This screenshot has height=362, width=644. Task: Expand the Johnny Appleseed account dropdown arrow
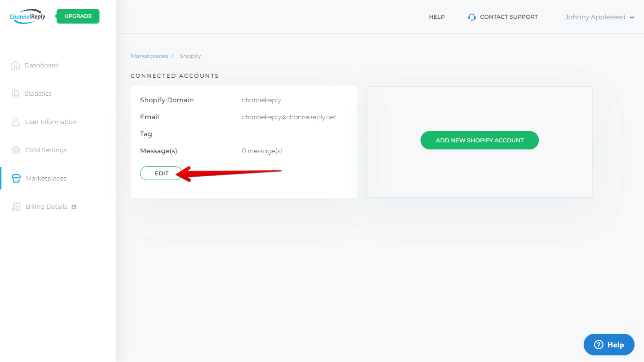(632, 17)
